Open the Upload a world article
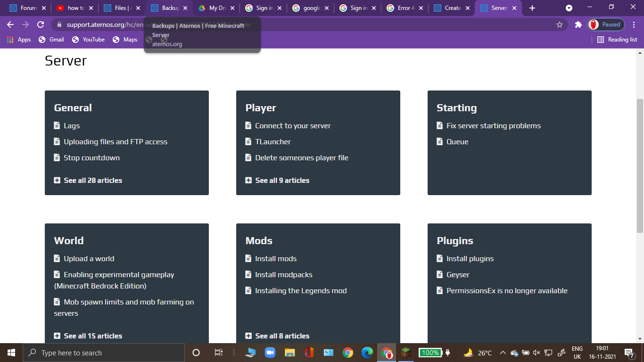 [89, 259]
